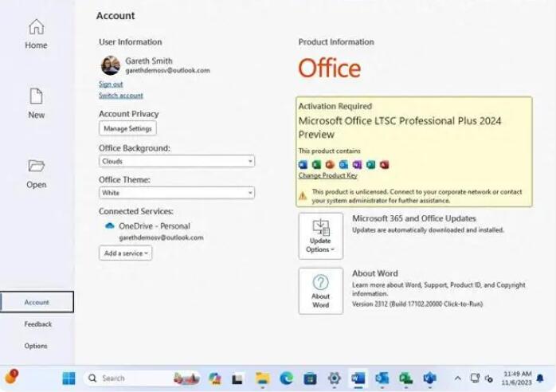Screen dimensions: 556x392
Task: Click the 'Microsoft 365 and Office Updates' heading
Action: pyautogui.click(x=413, y=218)
